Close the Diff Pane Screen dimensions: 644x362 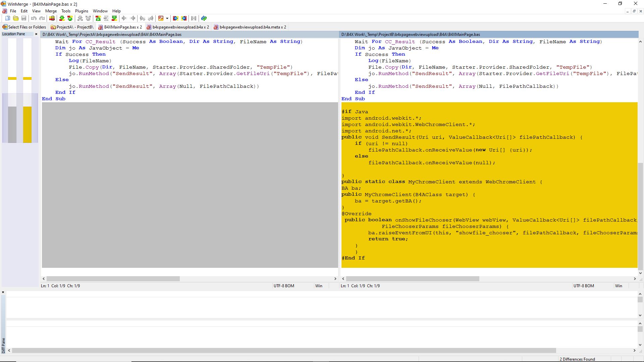coord(3,292)
